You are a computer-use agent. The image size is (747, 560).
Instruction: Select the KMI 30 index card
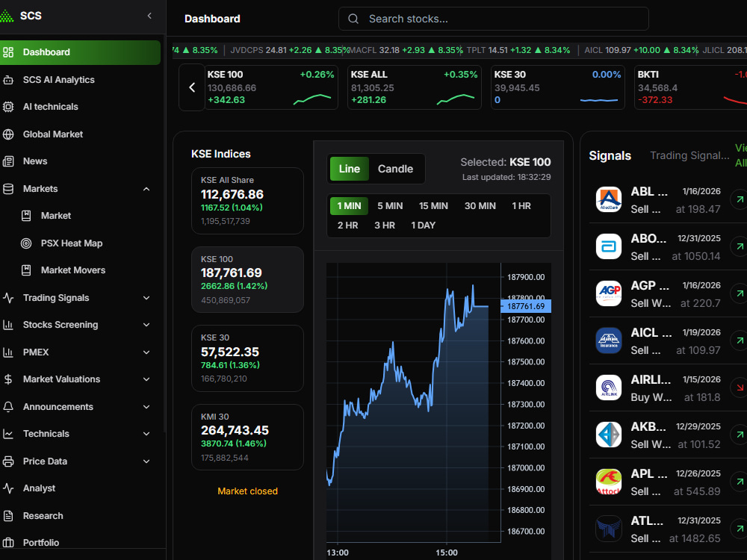click(247, 437)
